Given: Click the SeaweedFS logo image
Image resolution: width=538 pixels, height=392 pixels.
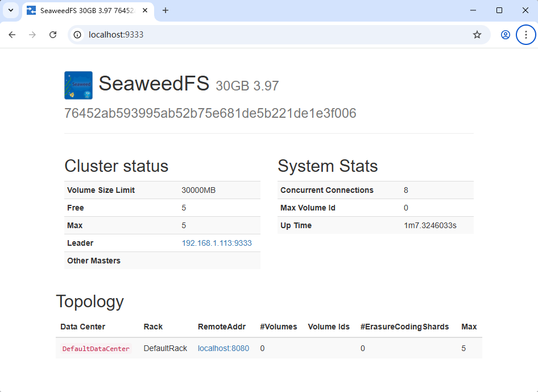Looking at the screenshot, I should point(78,85).
